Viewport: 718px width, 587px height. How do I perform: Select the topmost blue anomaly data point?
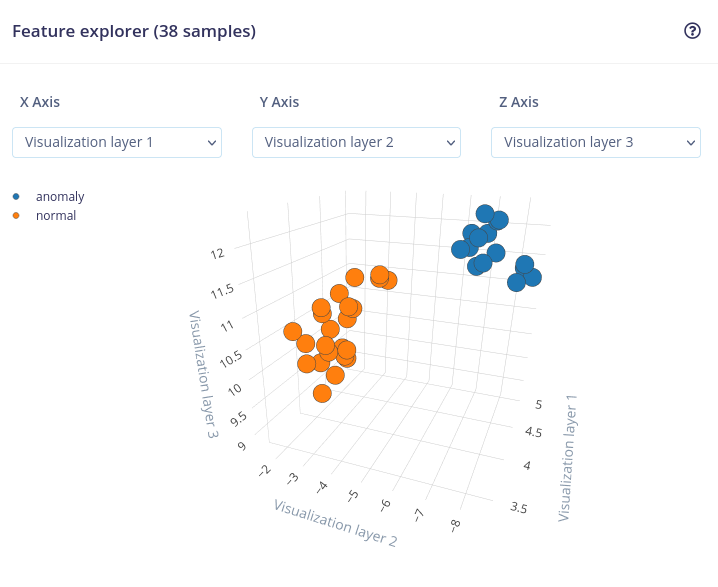pos(485,213)
